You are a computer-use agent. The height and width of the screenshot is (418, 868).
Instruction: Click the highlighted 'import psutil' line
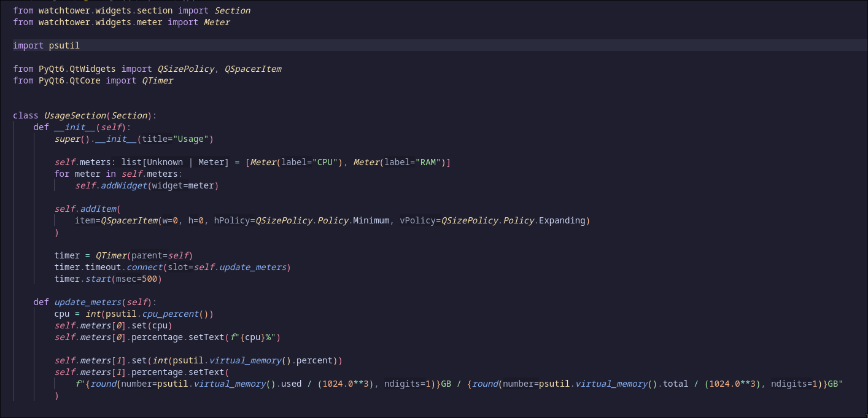click(47, 45)
